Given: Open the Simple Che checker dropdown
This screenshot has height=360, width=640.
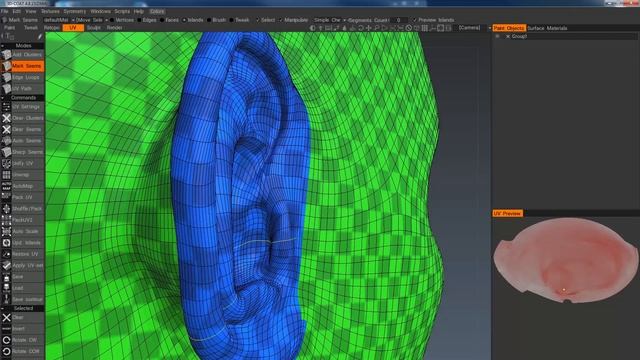Looking at the screenshot, I should click(x=330, y=20).
